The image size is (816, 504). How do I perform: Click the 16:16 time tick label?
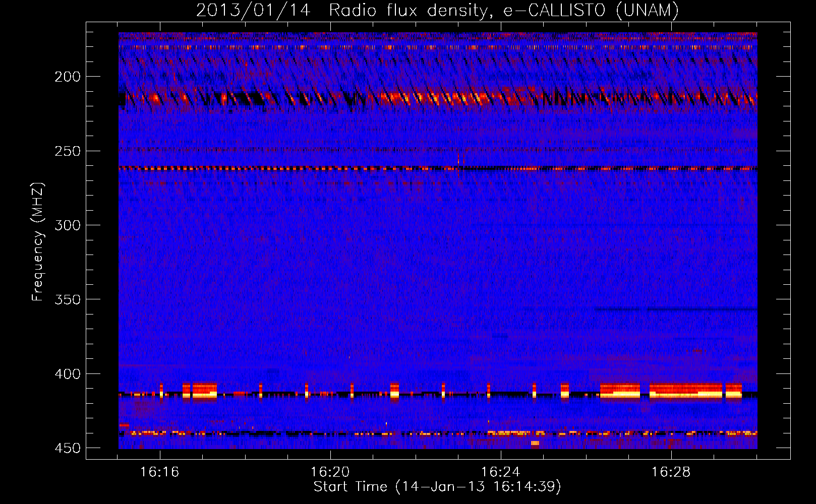160,472
